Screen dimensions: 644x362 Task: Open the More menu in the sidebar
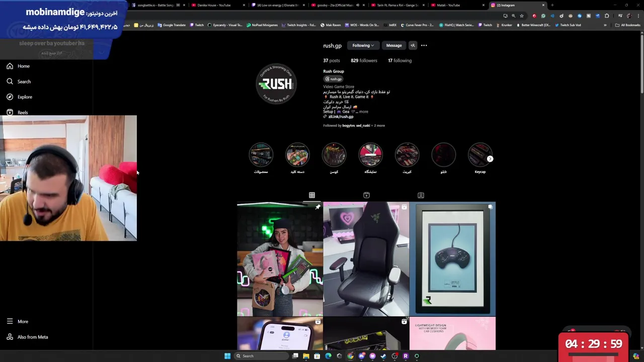(x=18, y=321)
